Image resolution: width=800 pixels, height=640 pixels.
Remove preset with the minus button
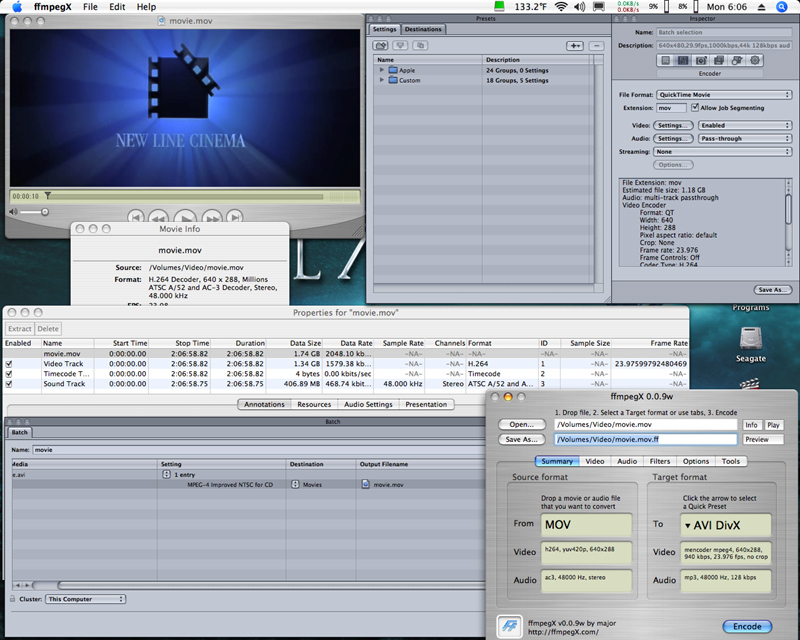[x=596, y=46]
